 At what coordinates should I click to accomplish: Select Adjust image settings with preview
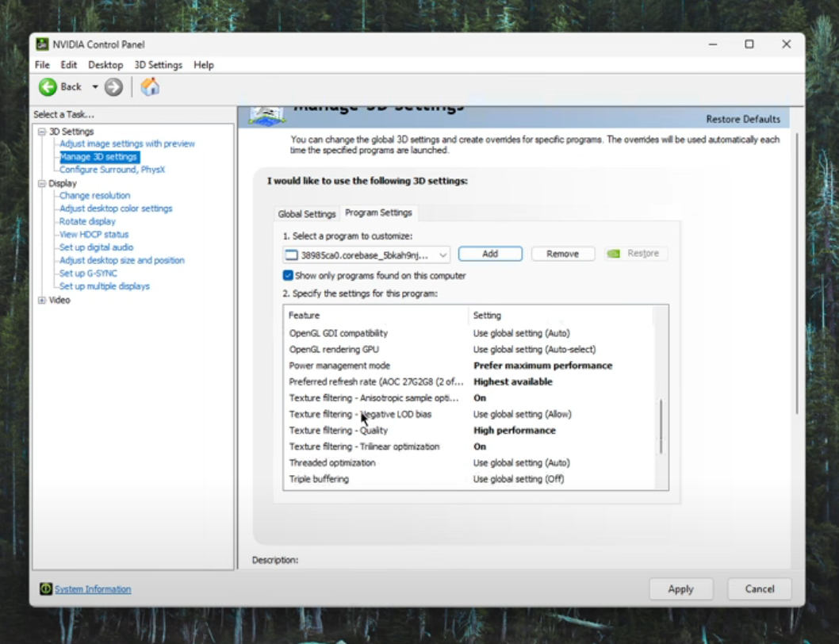tap(128, 144)
